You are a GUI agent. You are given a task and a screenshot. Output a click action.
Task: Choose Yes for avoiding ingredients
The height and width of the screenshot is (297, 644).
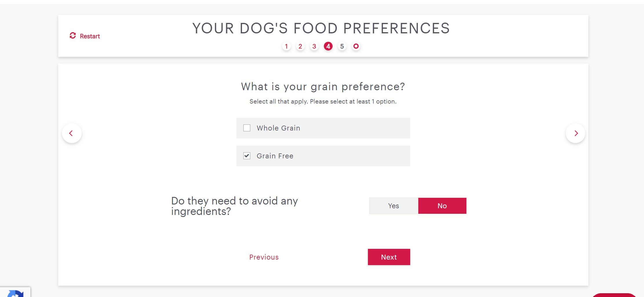(x=393, y=206)
